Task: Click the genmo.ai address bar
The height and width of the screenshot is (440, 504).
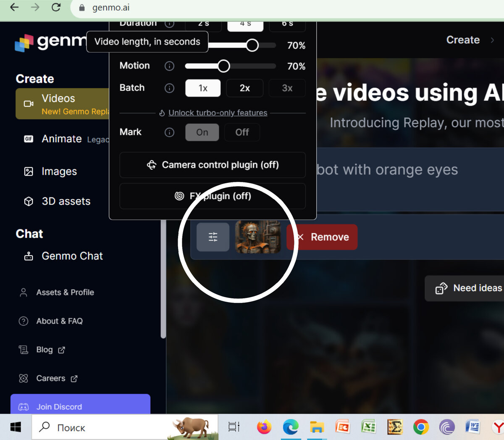Action: (288, 8)
